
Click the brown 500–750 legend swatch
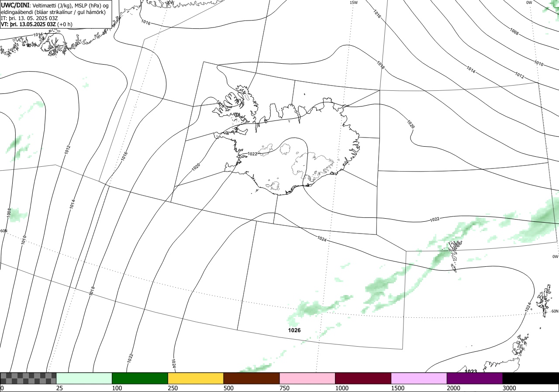(252, 378)
